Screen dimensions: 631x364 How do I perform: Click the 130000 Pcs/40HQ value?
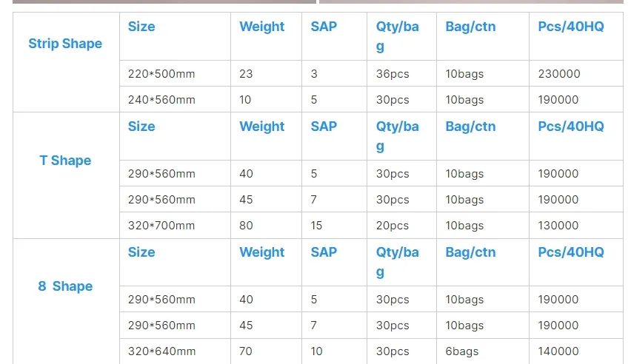[x=558, y=226]
